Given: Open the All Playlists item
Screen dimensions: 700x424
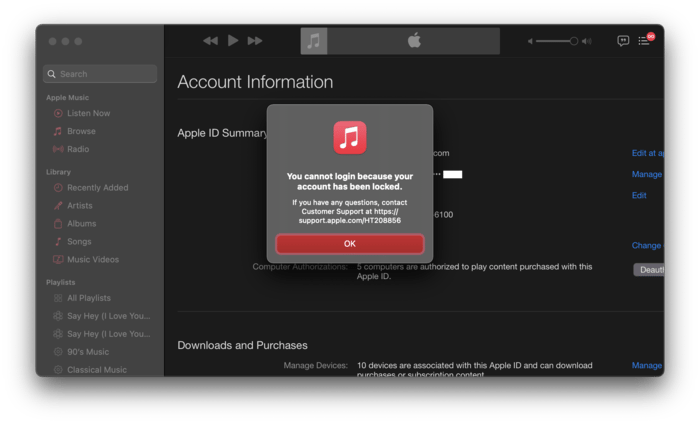Looking at the screenshot, I should point(88,298).
